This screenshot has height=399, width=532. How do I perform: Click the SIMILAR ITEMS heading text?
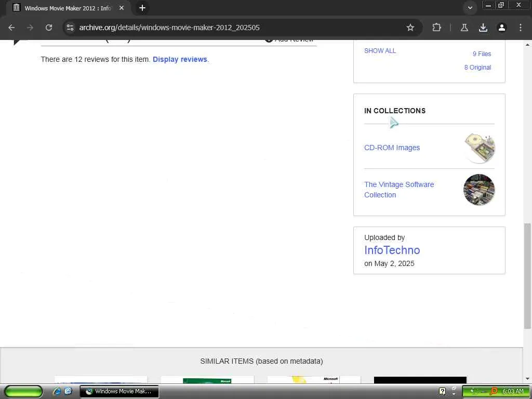[x=261, y=361]
